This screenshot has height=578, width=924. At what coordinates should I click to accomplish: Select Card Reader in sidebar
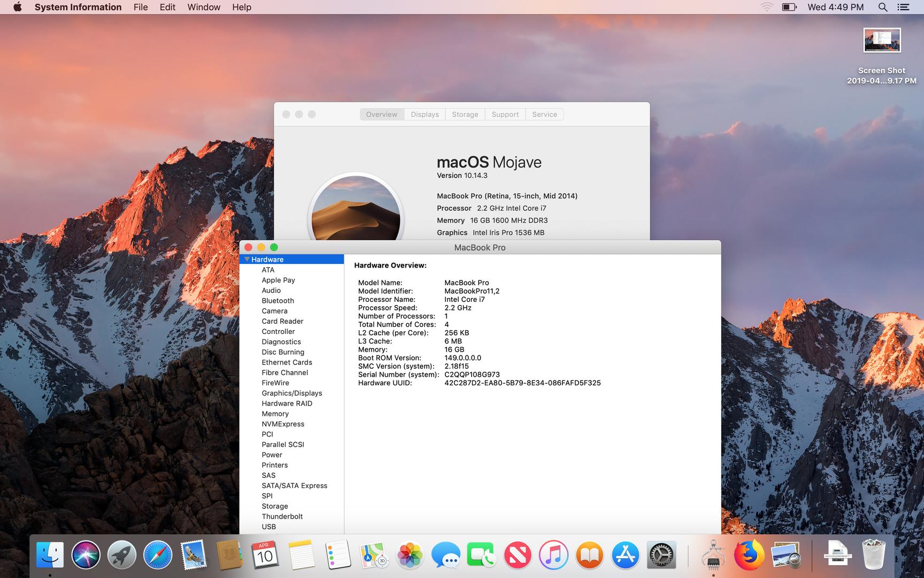click(x=282, y=321)
